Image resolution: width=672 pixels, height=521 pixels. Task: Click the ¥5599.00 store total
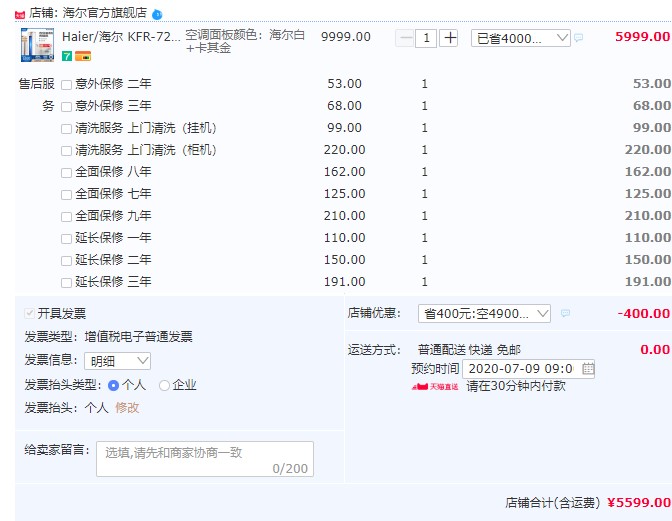[639, 503]
